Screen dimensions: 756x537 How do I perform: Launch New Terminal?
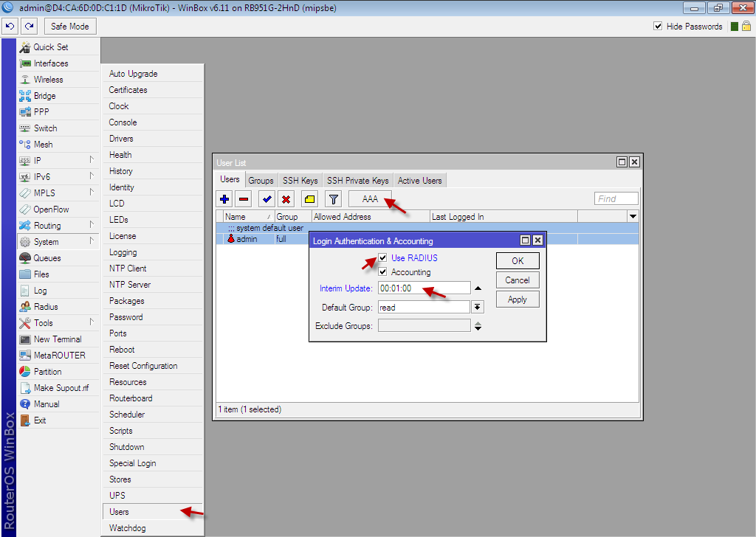(x=58, y=339)
